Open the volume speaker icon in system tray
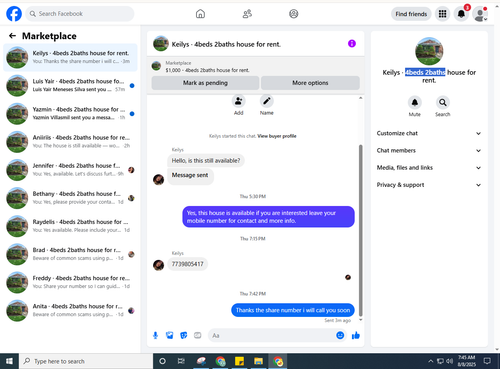The width and height of the screenshot is (500, 369). pyautogui.click(x=449, y=361)
